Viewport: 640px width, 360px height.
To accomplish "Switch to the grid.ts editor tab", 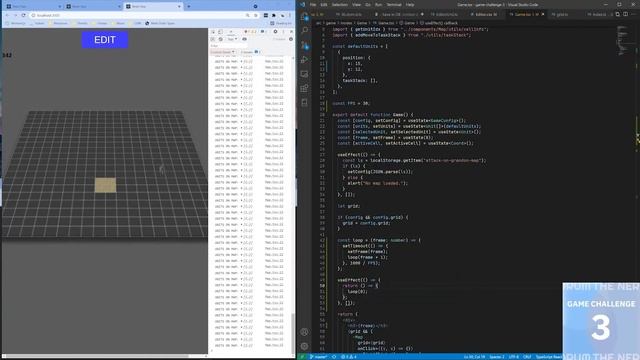I will coord(562,14).
